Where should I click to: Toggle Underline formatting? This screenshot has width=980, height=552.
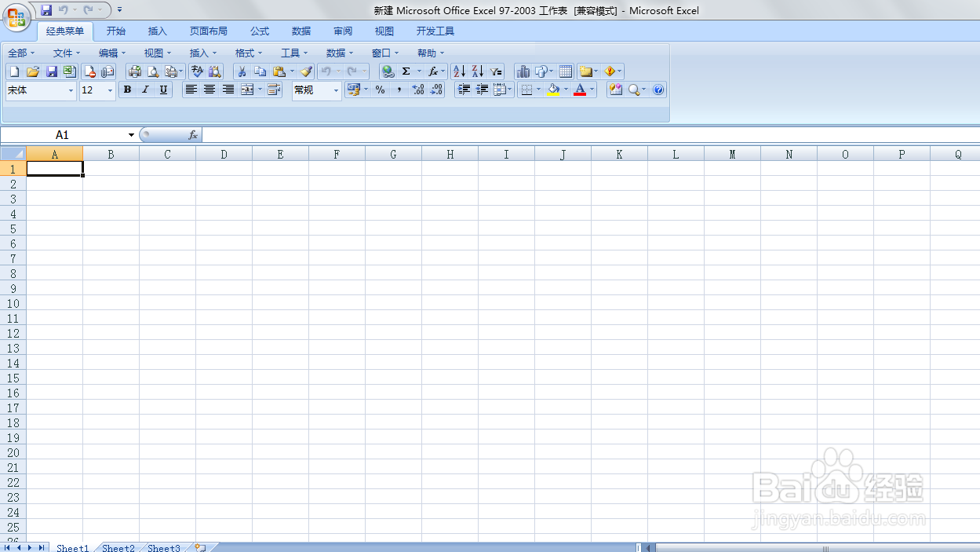[x=163, y=90]
